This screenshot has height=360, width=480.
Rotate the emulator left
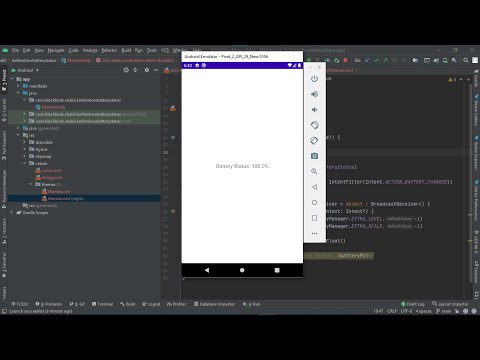[314, 125]
